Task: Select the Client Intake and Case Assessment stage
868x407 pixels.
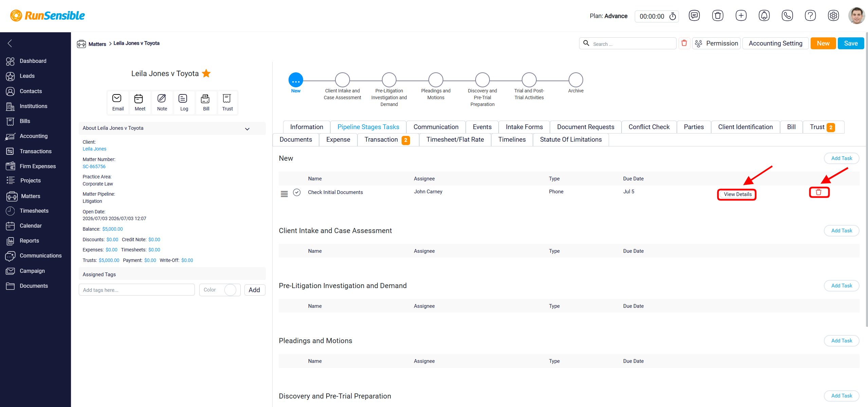Action: click(x=342, y=80)
